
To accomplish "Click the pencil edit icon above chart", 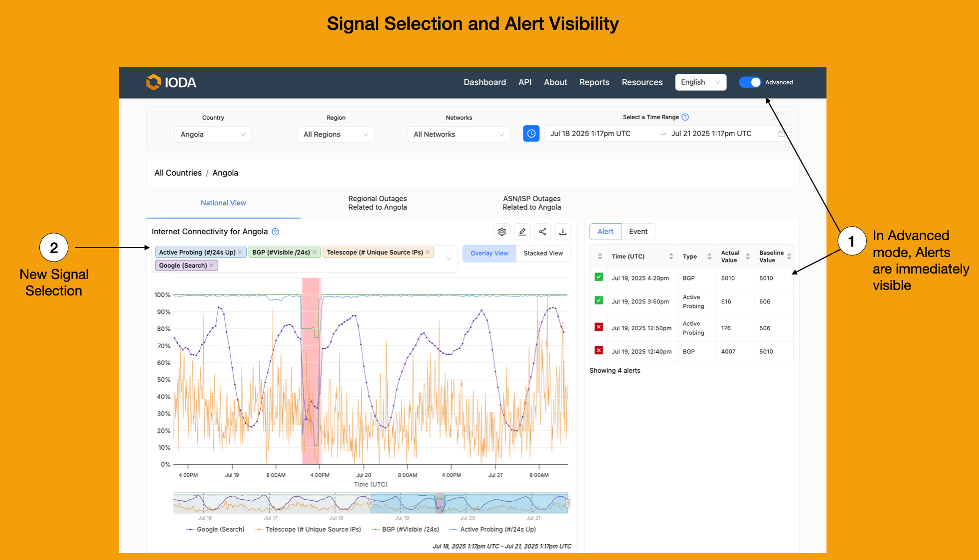I will 522,232.
